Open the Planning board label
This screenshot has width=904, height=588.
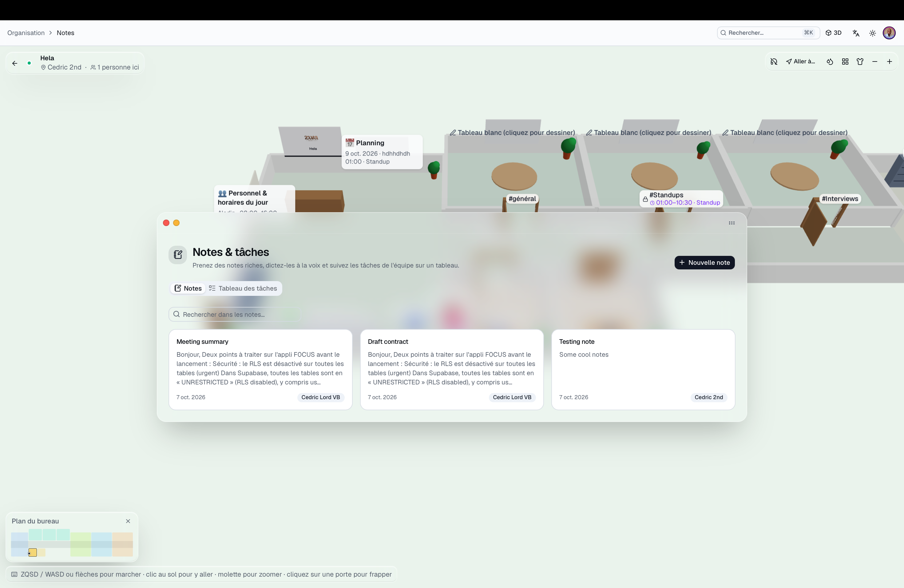point(382,152)
